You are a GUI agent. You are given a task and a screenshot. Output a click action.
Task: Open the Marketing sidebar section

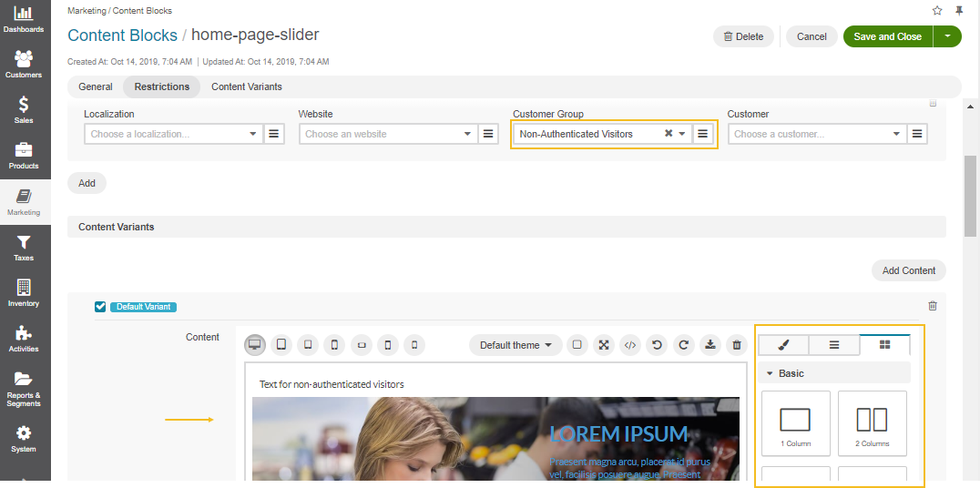24,202
